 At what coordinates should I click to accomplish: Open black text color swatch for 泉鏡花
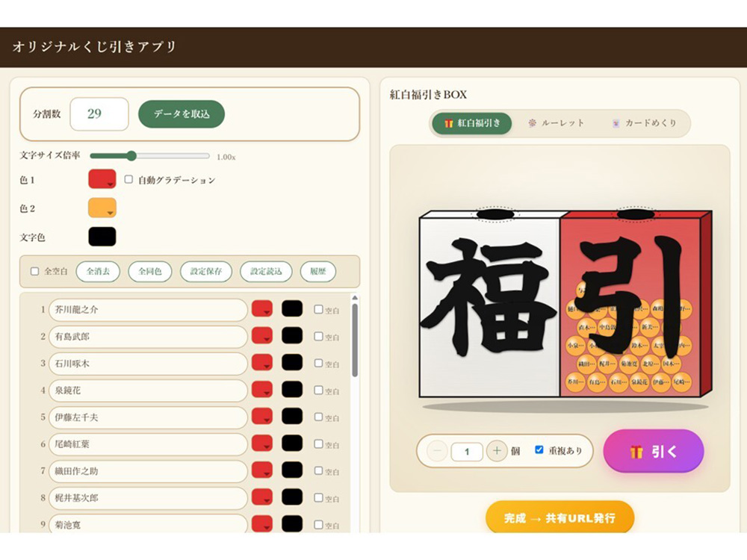tap(292, 390)
